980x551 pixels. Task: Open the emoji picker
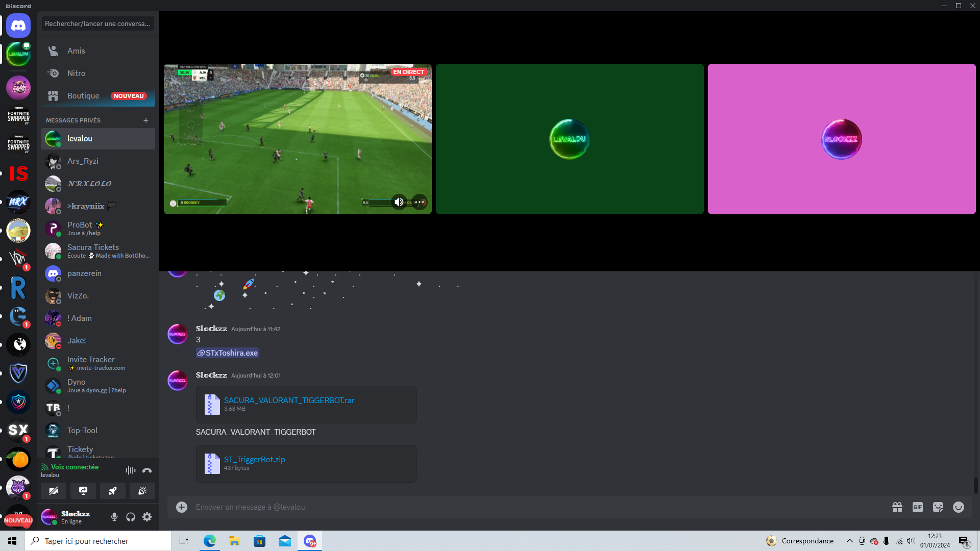(959, 507)
